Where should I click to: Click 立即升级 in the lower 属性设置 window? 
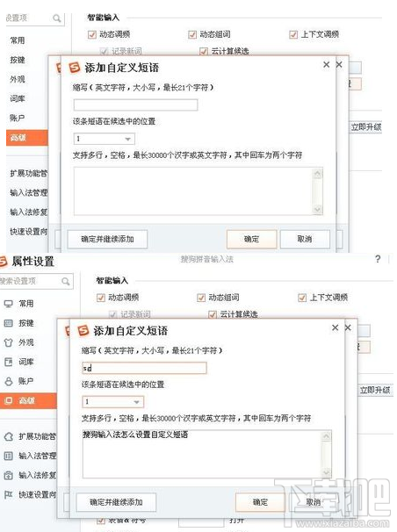click(375, 390)
